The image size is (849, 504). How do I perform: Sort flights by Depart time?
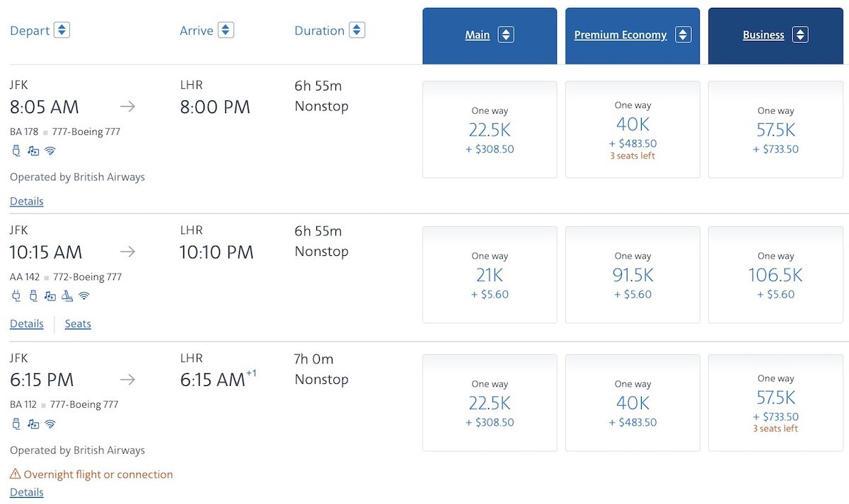[62, 30]
